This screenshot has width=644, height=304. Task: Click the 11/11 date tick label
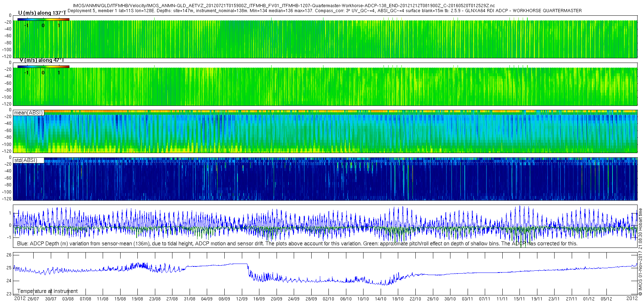tap(502, 299)
